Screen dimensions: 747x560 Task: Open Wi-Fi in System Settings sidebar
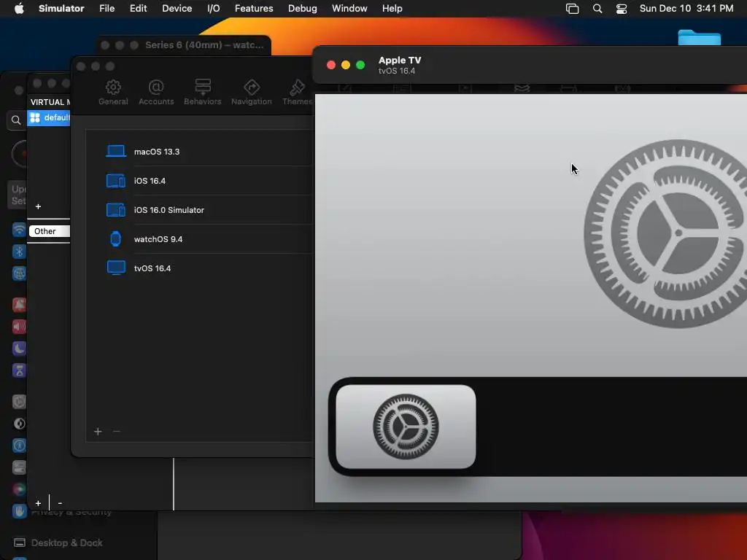(x=19, y=230)
